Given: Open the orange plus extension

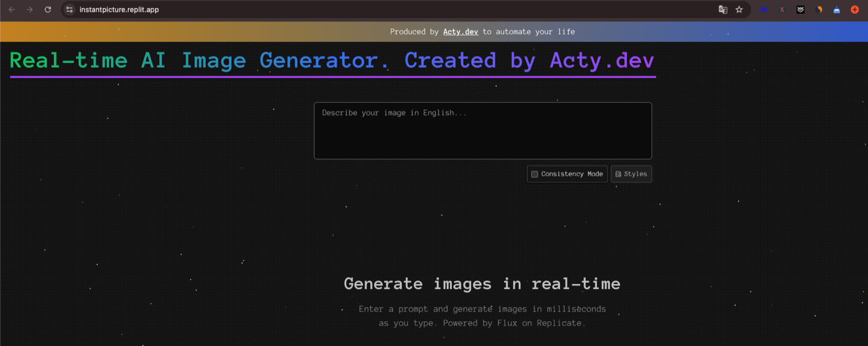Looking at the screenshot, I should click(855, 9).
